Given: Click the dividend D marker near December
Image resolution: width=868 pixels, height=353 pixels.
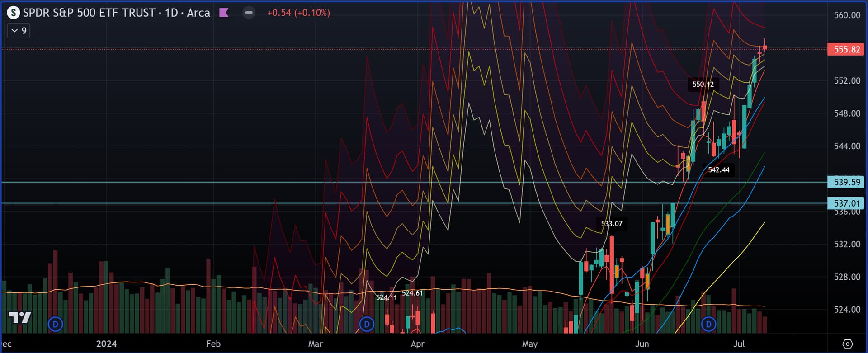Looking at the screenshot, I should [56, 324].
